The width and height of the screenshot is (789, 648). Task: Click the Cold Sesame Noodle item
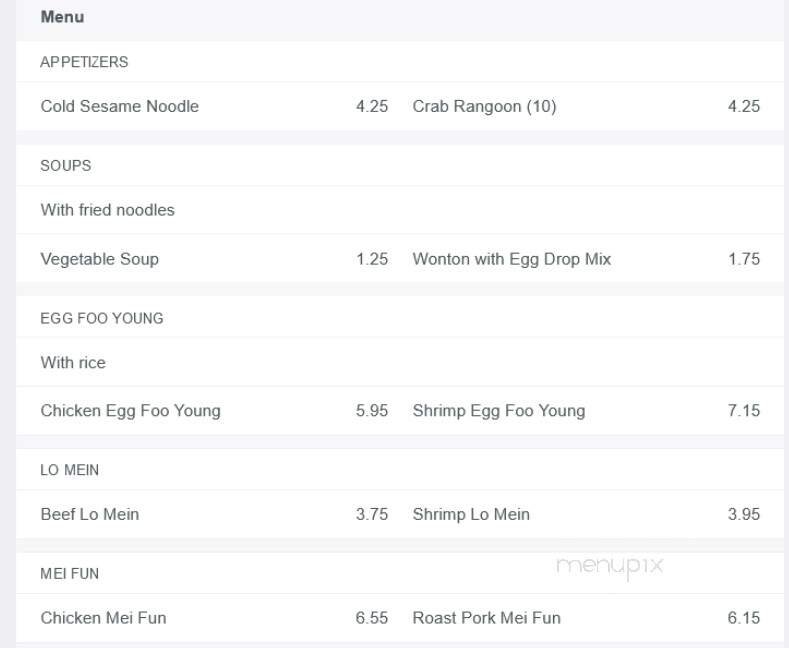coord(120,106)
